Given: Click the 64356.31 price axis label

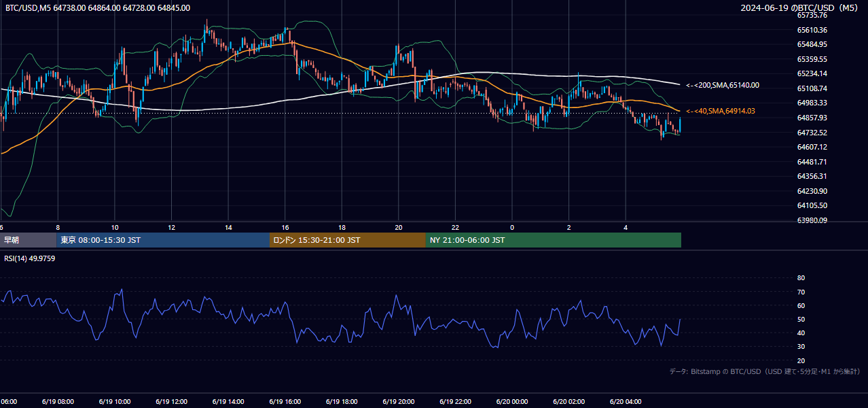Looking at the screenshot, I should point(812,176).
